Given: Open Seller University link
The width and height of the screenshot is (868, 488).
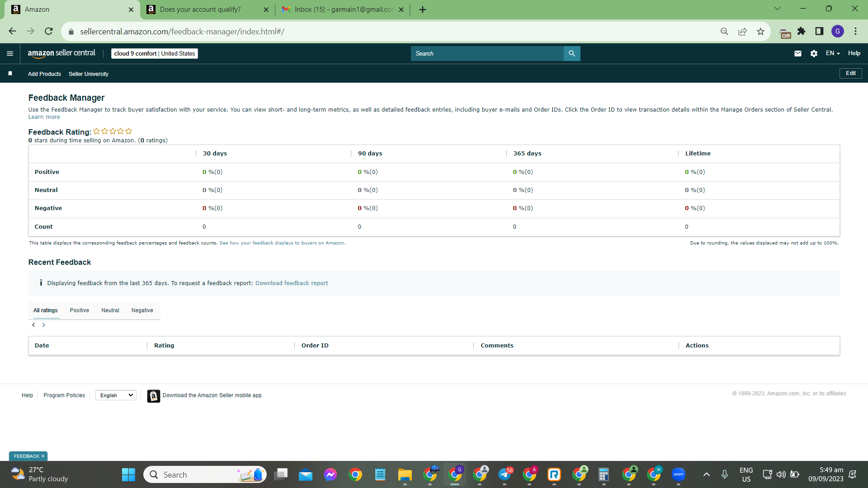Looking at the screenshot, I should (x=89, y=74).
